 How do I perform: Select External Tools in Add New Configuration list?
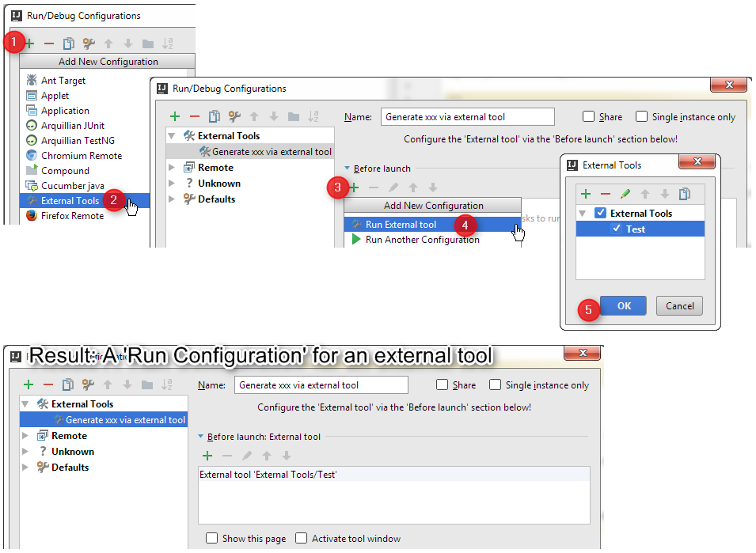(85, 200)
